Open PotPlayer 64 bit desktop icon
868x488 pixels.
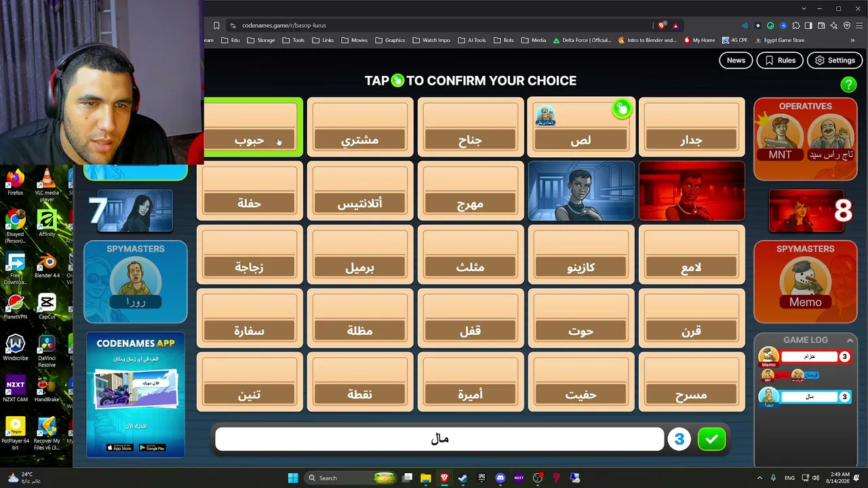pos(15,434)
